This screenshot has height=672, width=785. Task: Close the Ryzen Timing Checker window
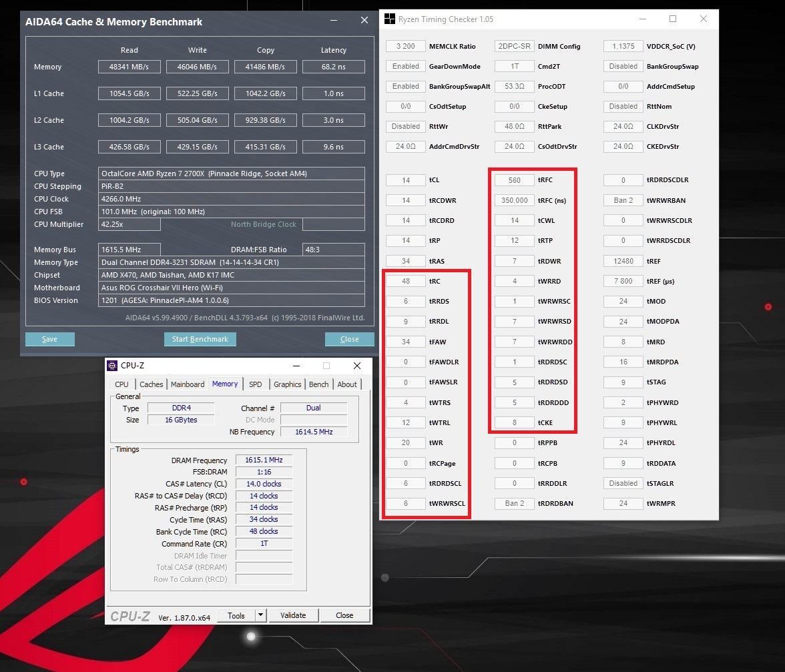tap(704, 19)
